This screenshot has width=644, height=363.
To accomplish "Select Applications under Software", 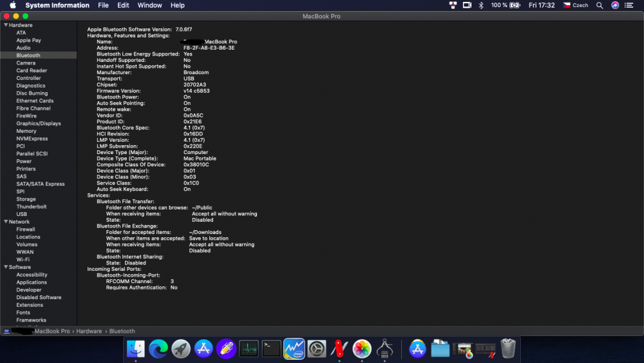I will 31,282.
